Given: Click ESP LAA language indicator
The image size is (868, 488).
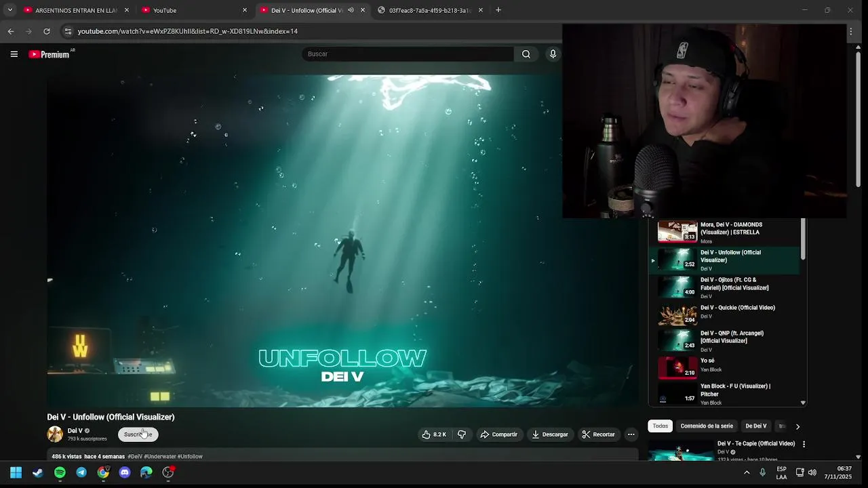Looking at the screenshot, I should pos(781,472).
